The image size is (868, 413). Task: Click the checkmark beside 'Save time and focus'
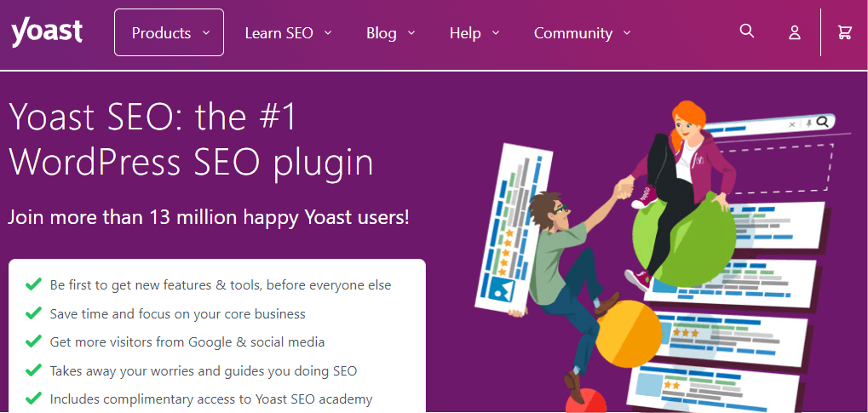[34, 313]
